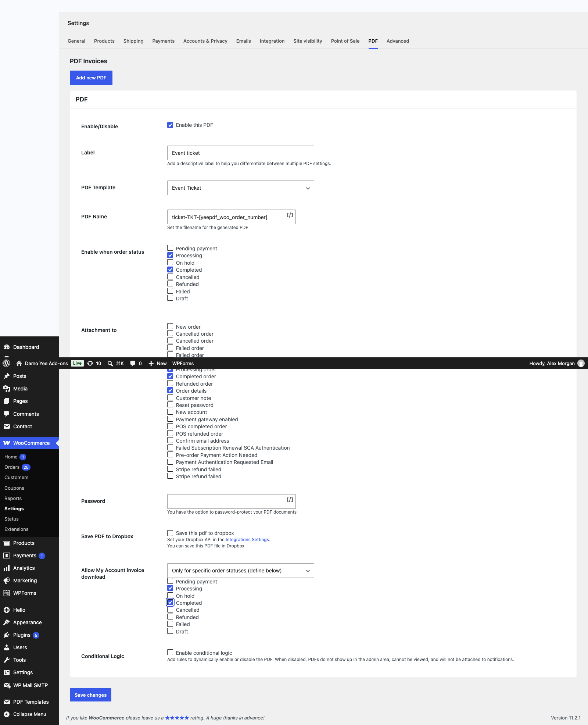Click the Media icon in sidebar
Screen dimensions: 588x725
7,389
